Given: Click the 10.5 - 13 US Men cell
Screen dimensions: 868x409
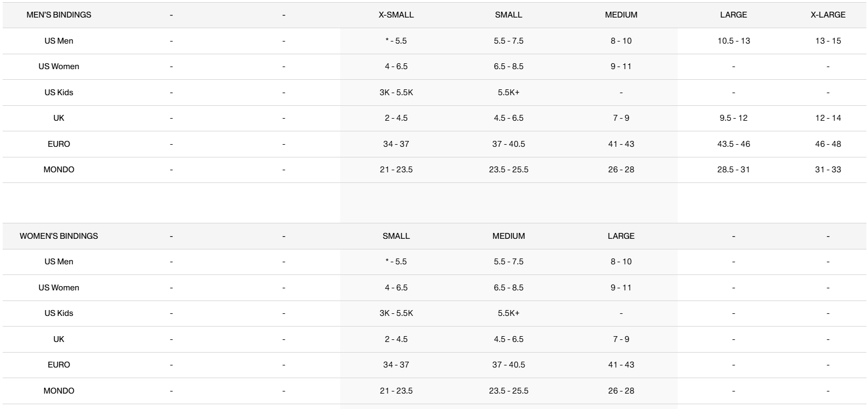Looking at the screenshot, I should coord(734,41).
